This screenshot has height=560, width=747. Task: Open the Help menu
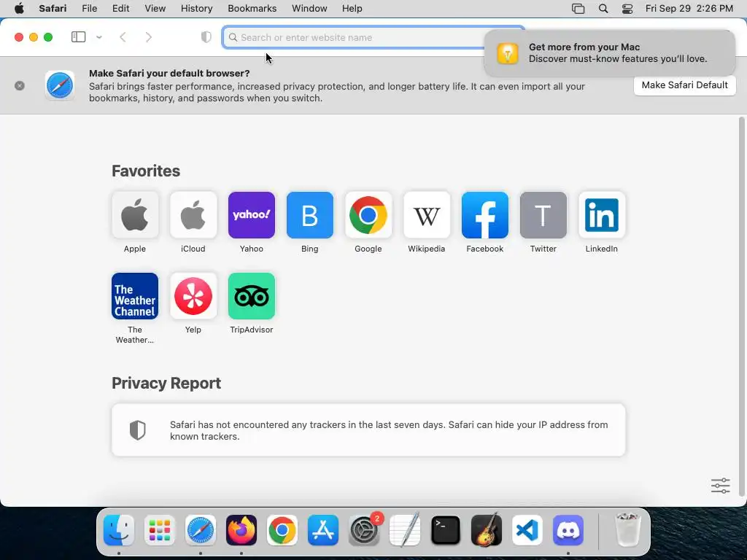pos(352,9)
